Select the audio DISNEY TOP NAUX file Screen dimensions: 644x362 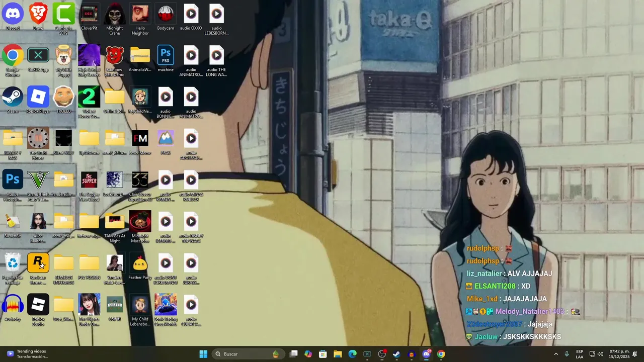191,227
